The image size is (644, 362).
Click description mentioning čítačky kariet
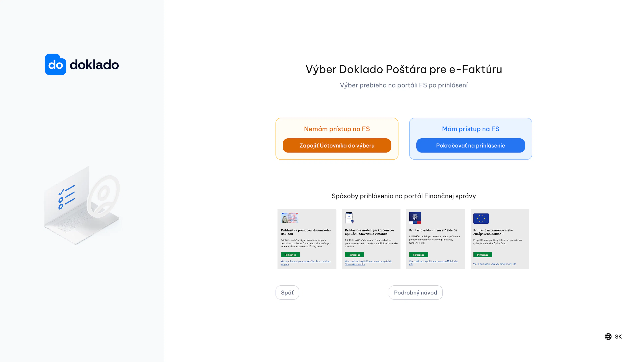click(x=306, y=243)
